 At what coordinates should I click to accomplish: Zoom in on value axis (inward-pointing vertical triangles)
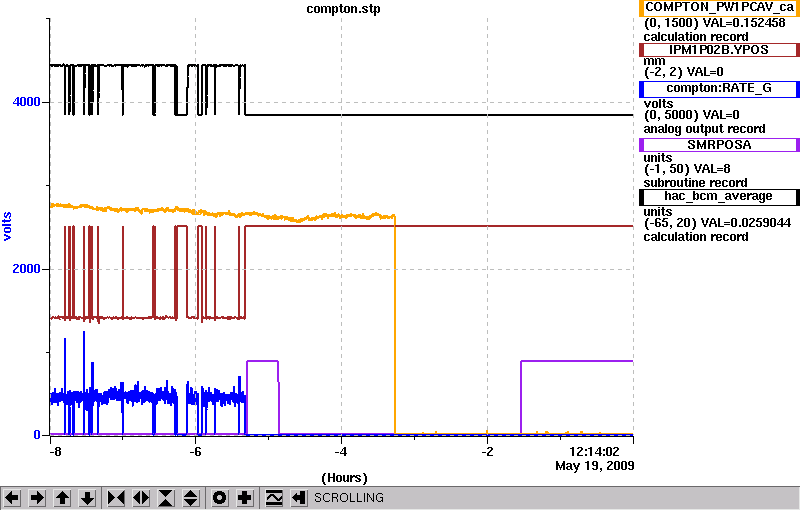pyautogui.click(x=166, y=497)
